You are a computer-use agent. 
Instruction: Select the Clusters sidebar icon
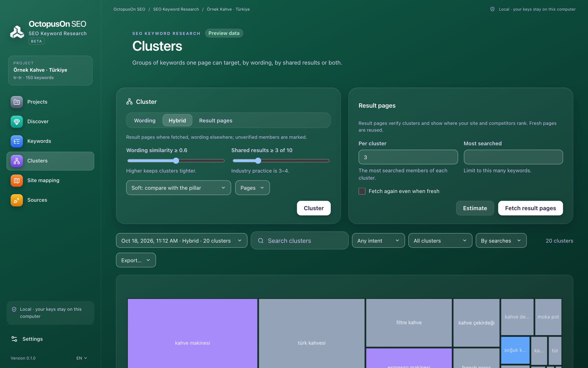(x=17, y=161)
